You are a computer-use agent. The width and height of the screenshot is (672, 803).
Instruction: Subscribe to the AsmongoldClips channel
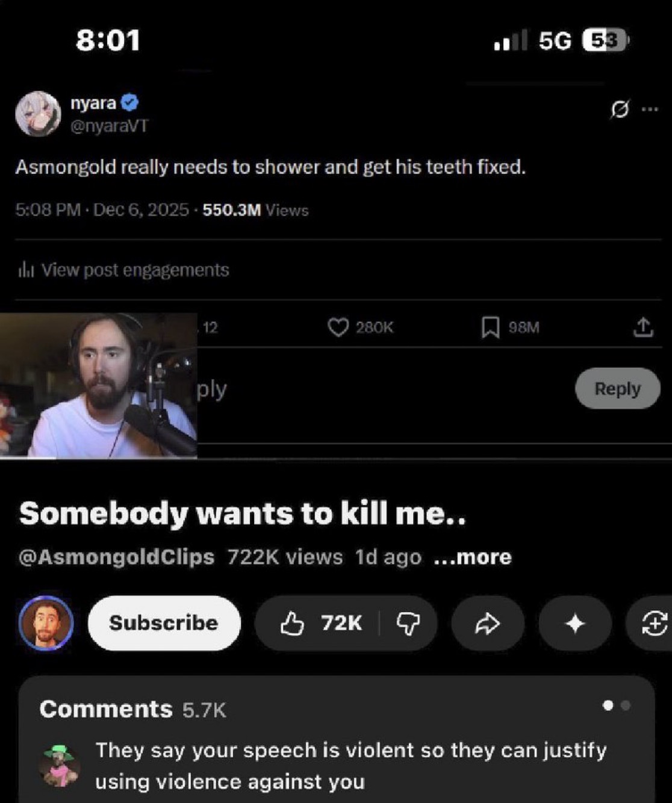pos(164,623)
